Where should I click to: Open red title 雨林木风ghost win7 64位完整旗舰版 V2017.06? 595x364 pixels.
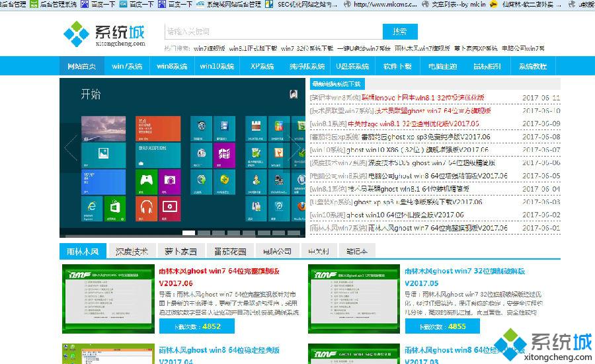coord(219,277)
